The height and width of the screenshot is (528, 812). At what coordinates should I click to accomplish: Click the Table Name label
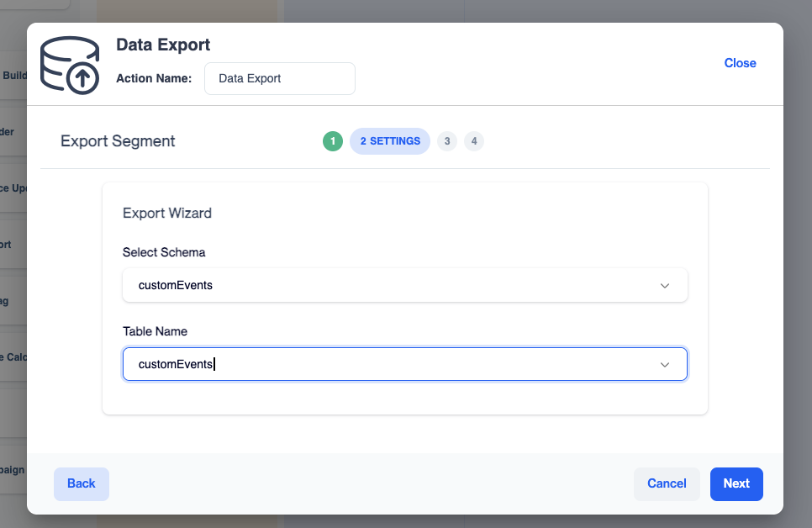155,331
